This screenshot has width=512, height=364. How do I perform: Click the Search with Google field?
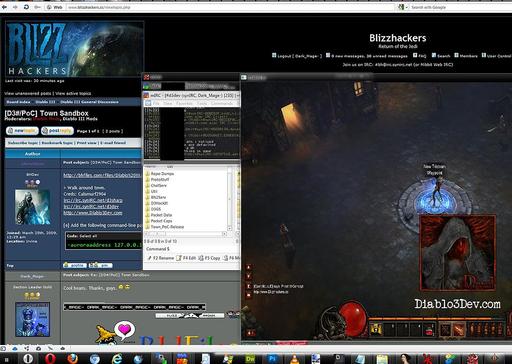point(460,7)
